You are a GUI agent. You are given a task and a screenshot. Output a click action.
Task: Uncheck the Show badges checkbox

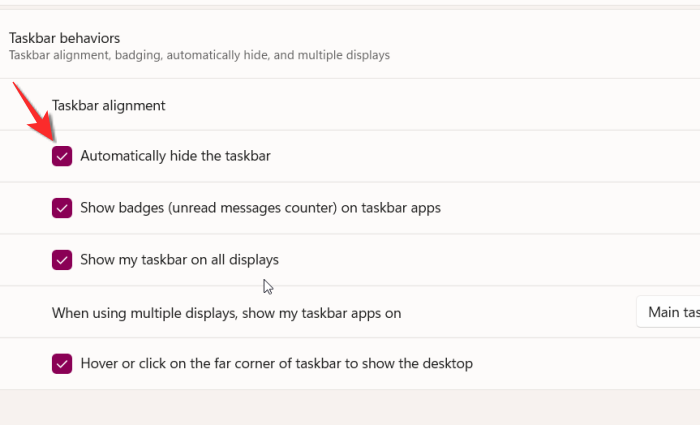62,208
